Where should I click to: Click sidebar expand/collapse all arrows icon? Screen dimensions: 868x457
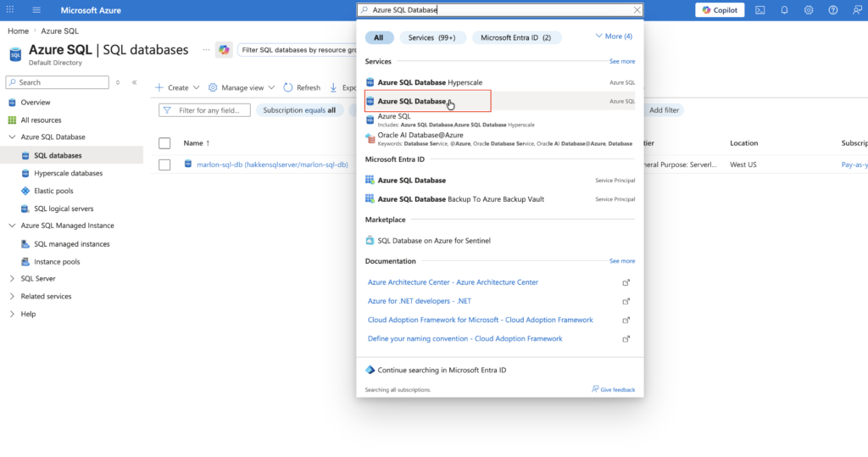pyautogui.click(x=118, y=82)
